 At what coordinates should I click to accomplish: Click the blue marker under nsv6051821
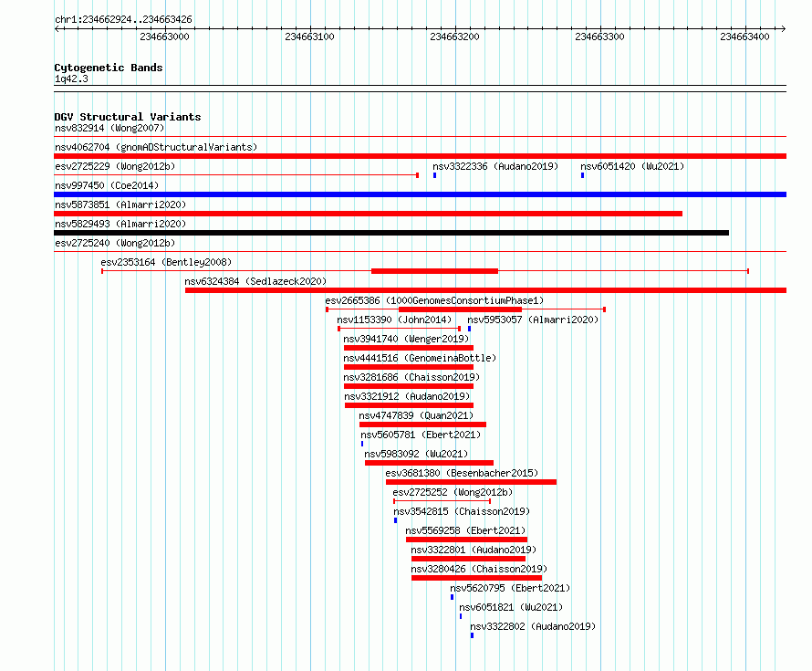461,616
